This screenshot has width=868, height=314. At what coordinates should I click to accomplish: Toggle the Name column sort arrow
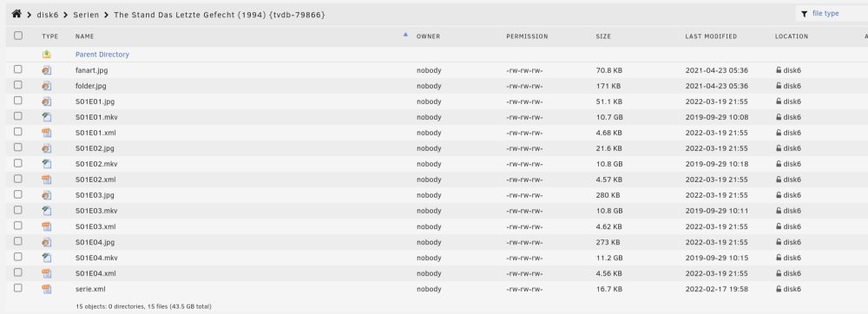pos(405,35)
